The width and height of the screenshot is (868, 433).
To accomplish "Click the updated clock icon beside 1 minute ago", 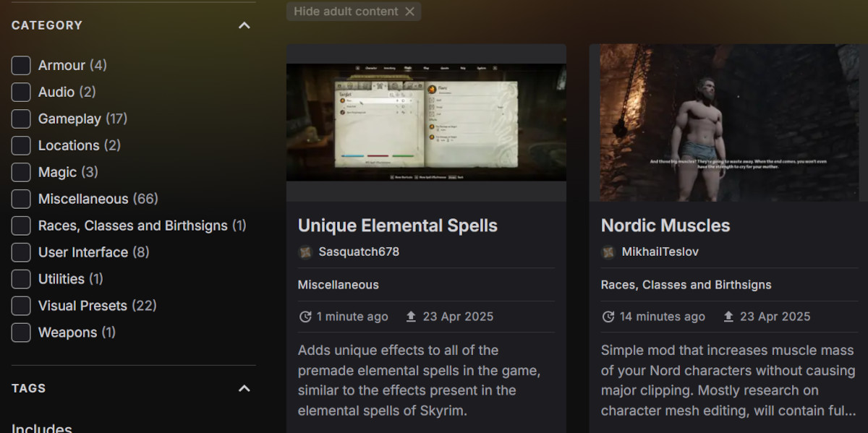I will pos(305,317).
